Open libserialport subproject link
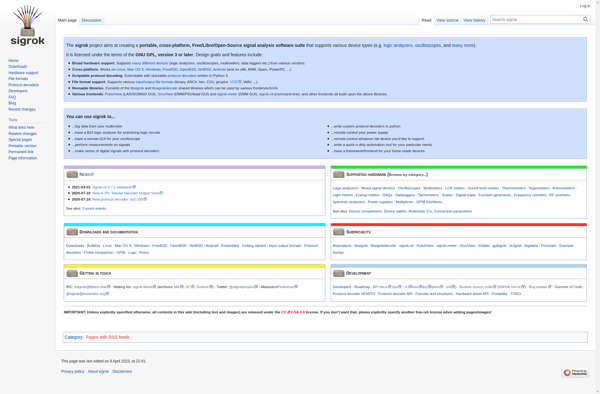The height and width of the screenshot is (394, 600). [x=342, y=246]
